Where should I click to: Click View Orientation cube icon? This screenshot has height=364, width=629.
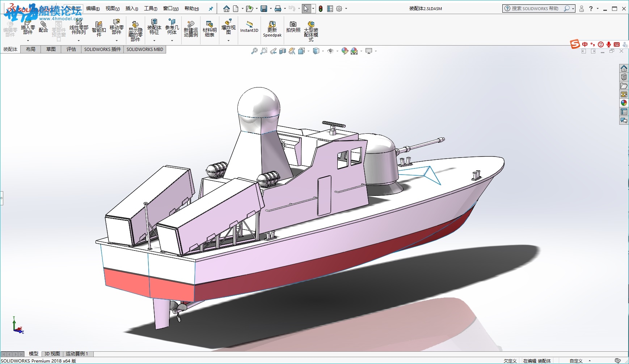pos(301,51)
